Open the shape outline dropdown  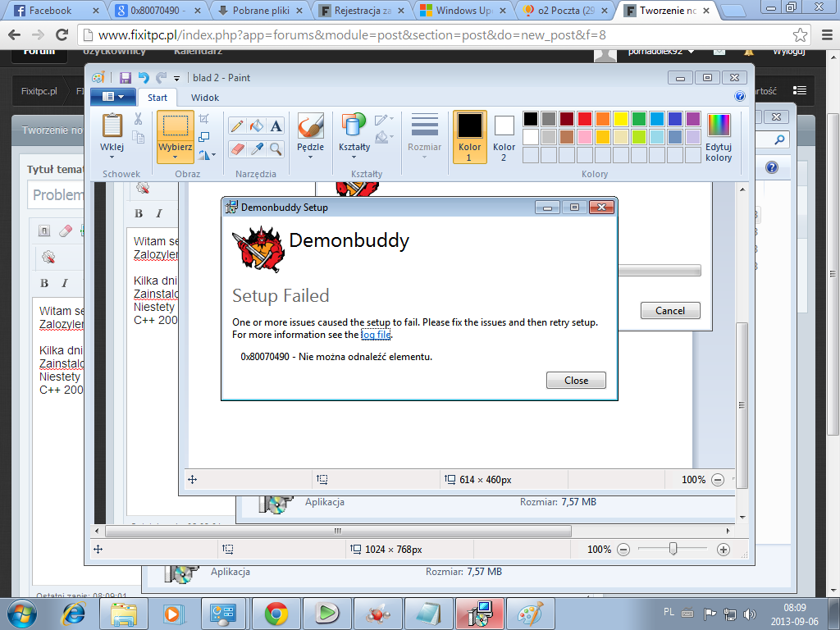(x=384, y=119)
